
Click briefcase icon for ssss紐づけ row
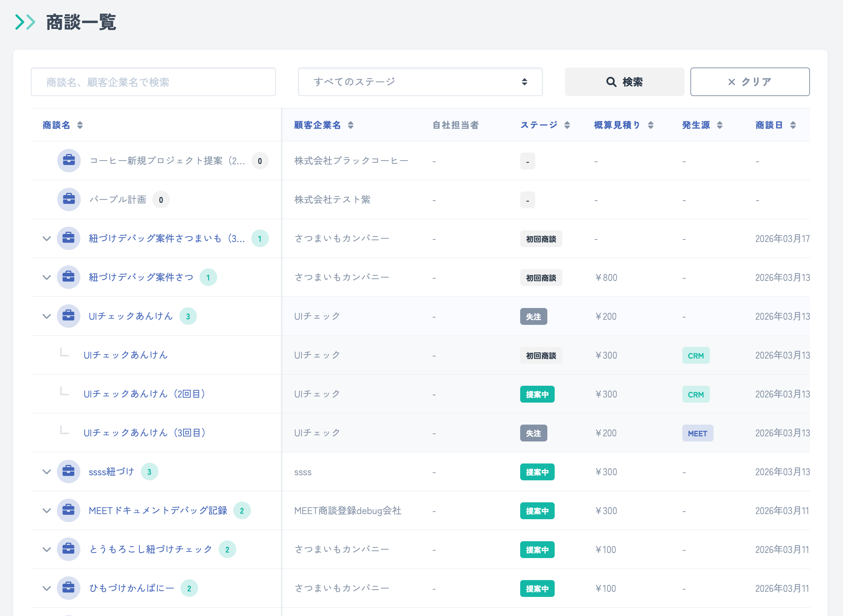tap(69, 472)
